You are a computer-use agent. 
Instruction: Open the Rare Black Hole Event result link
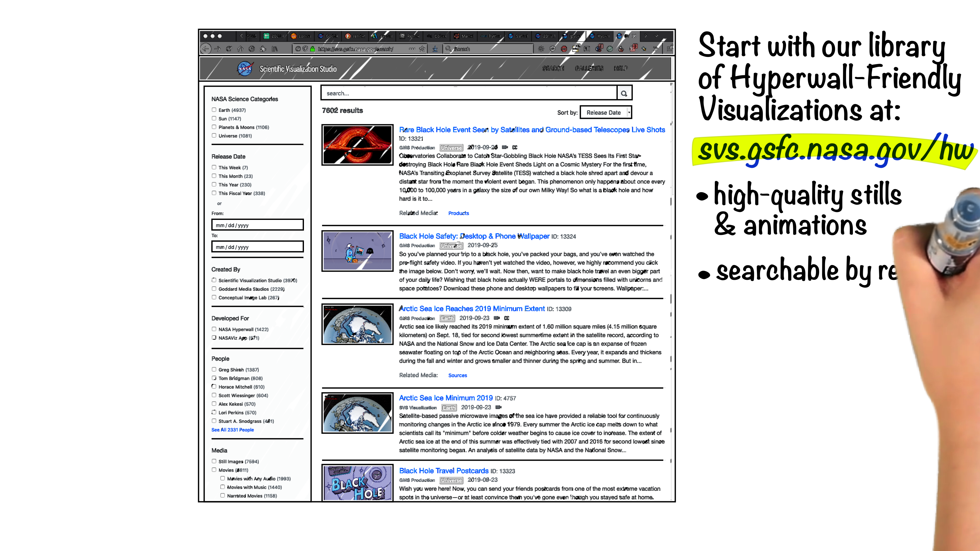(x=532, y=130)
